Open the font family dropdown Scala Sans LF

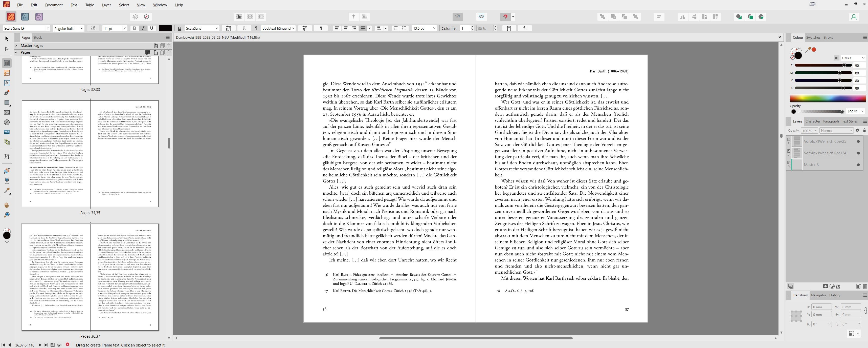tap(26, 28)
